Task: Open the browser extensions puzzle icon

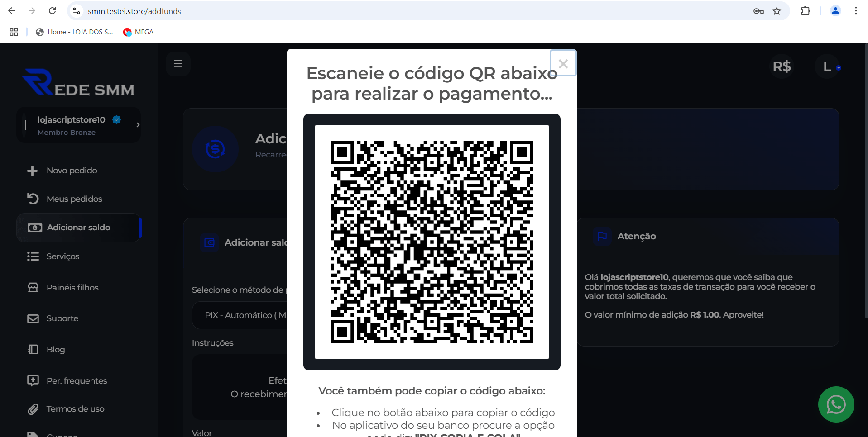Action: click(806, 11)
